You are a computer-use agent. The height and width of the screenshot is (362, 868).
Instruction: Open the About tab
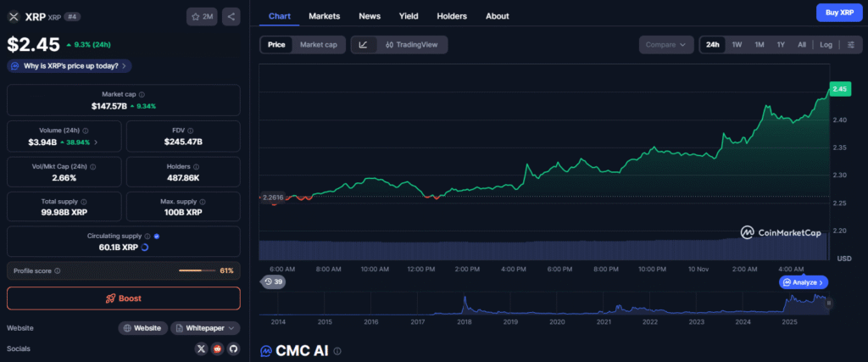pos(497,16)
